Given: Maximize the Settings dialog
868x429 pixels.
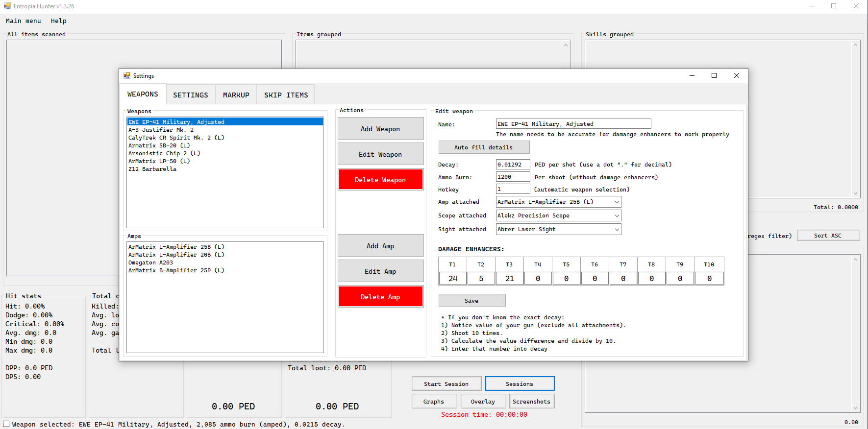Looking at the screenshot, I should tap(714, 75).
